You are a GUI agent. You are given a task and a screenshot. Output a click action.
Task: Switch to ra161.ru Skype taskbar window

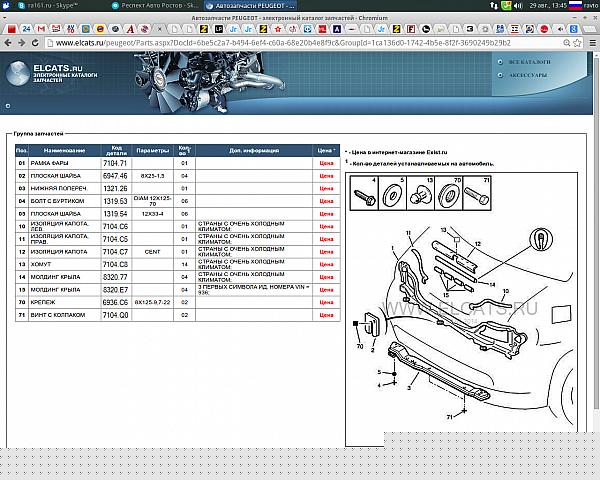48,6
